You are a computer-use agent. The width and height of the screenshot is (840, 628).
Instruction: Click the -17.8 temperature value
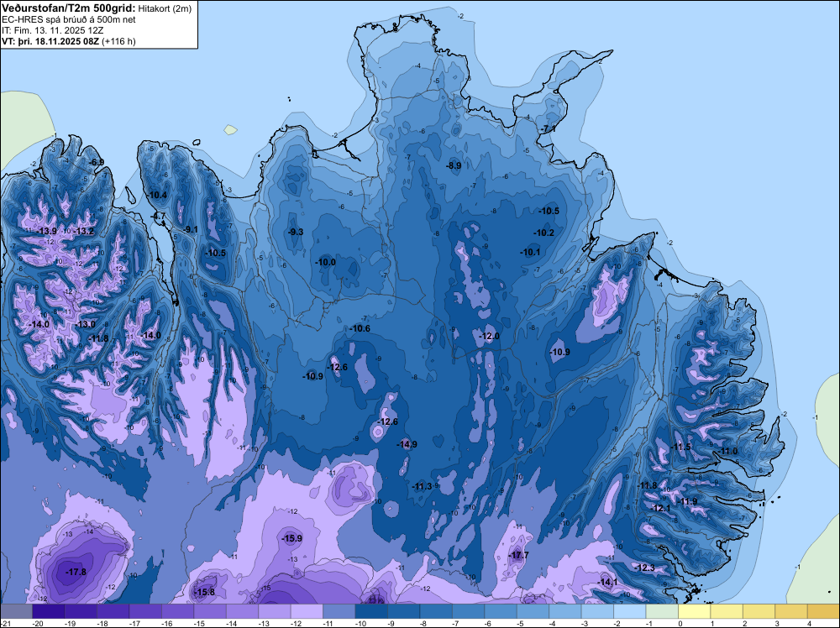pyautogui.click(x=76, y=572)
